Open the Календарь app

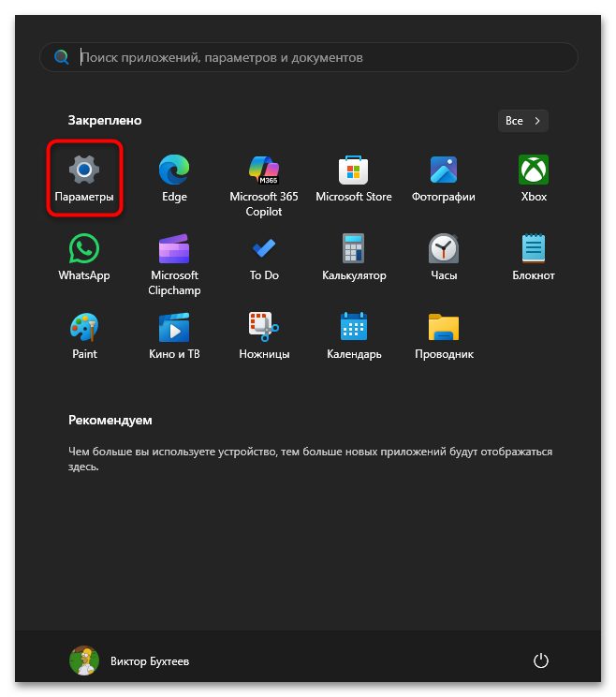point(354,335)
